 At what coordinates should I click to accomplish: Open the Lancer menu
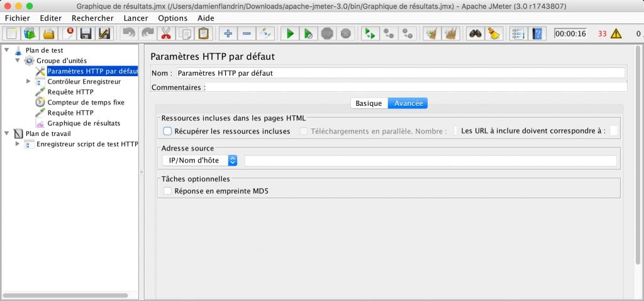click(x=136, y=18)
